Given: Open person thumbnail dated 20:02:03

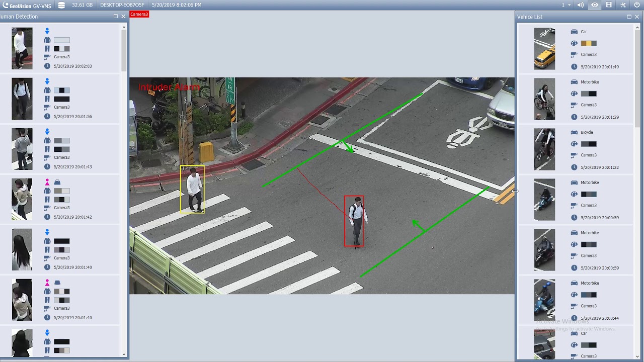Looking at the screenshot, I should tap(22, 48).
